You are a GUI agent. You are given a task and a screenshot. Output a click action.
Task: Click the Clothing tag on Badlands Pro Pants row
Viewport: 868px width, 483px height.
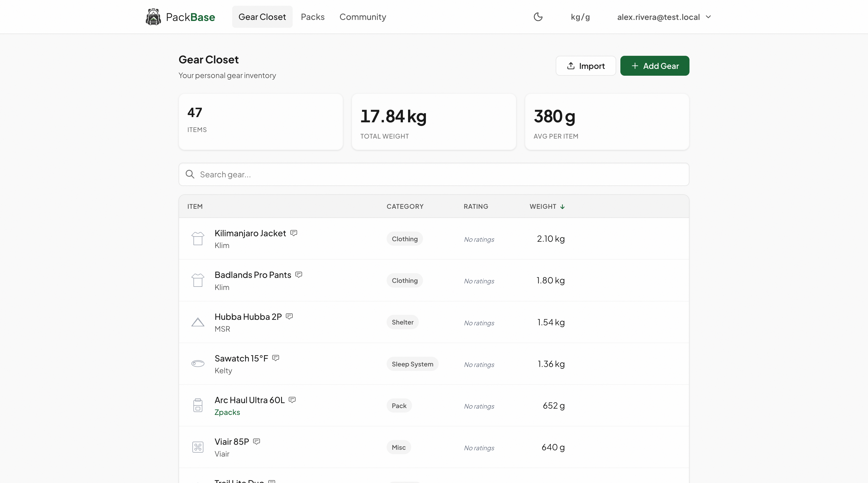click(x=404, y=281)
